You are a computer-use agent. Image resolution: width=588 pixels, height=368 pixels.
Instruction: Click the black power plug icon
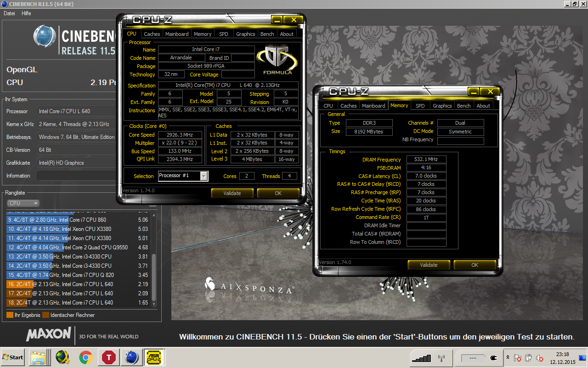click(x=494, y=358)
